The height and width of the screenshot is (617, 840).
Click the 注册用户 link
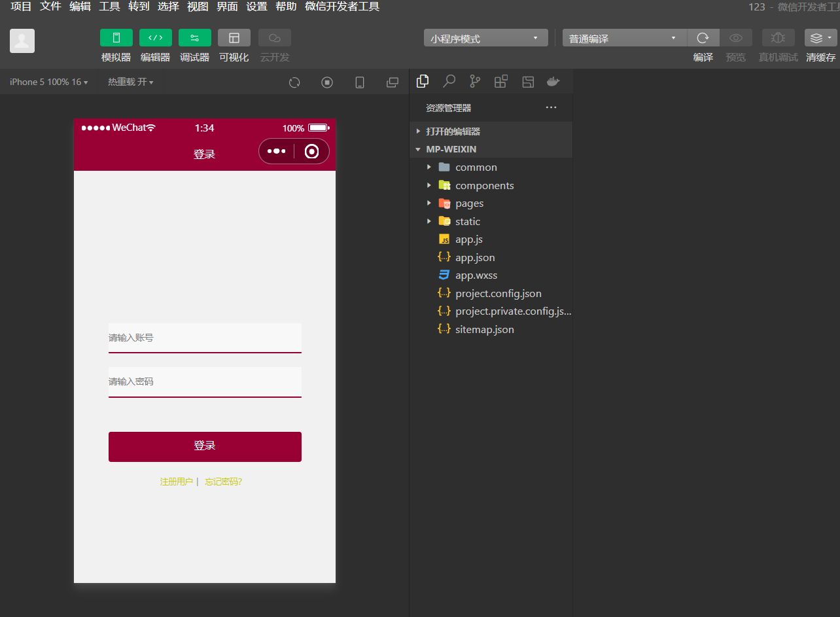[176, 482]
